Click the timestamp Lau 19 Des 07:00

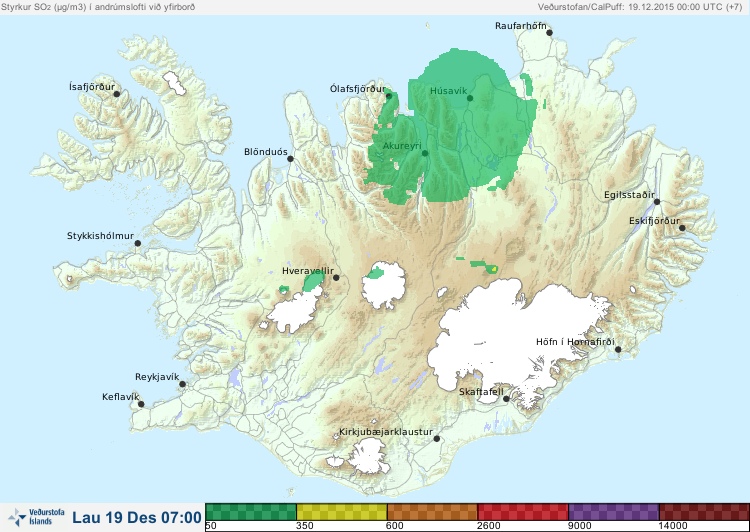tap(137, 518)
